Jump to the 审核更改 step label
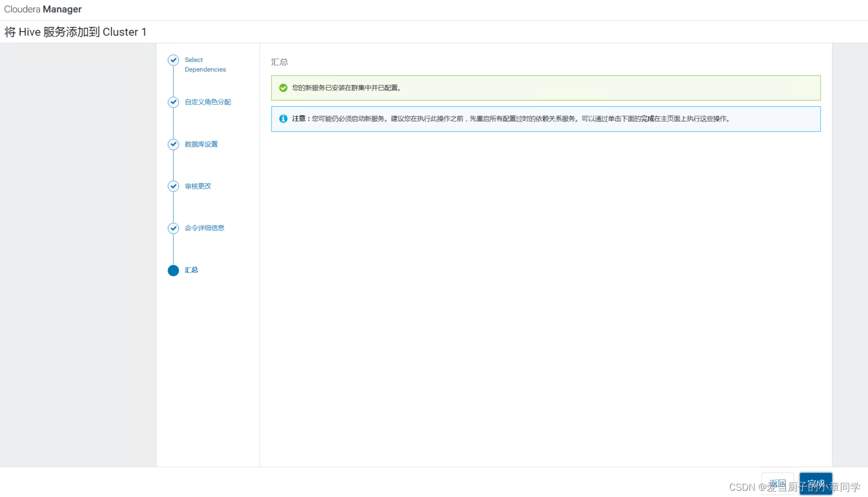This screenshot has width=868, height=497. pyautogui.click(x=198, y=186)
